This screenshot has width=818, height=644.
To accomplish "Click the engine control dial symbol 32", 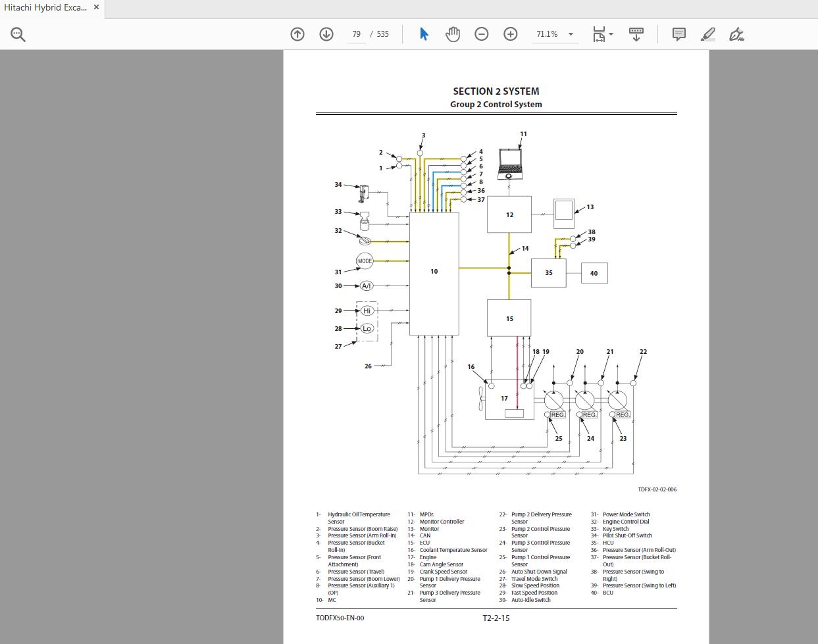I will (365, 241).
